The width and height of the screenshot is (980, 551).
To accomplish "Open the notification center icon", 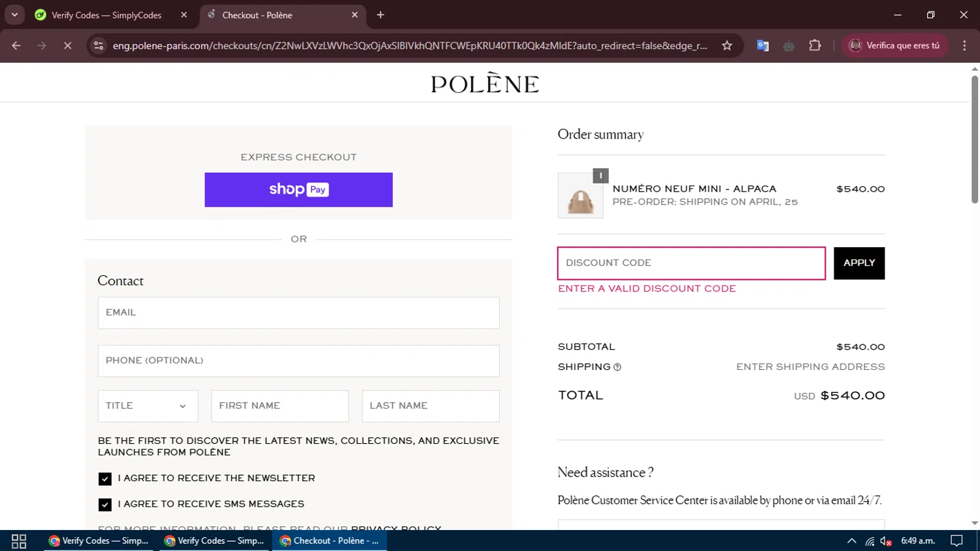I will pyautogui.click(x=956, y=541).
